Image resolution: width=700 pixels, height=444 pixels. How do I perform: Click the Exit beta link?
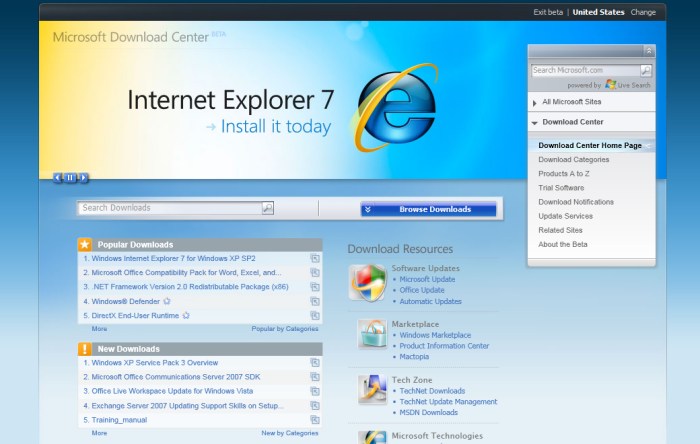point(548,12)
